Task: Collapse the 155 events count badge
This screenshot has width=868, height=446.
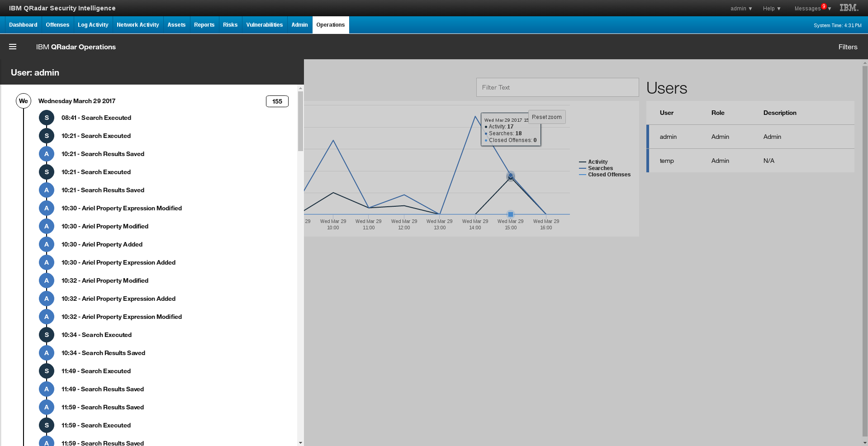Action: (x=277, y=101)
